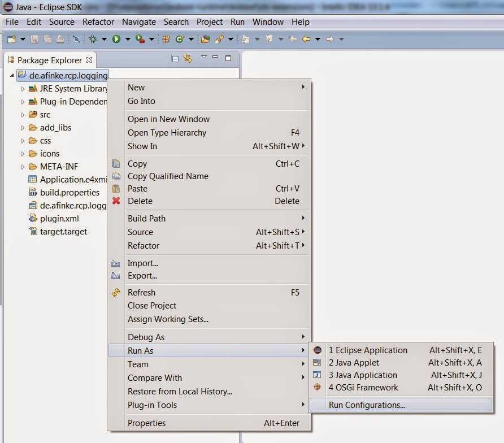Click Collapse All in Package Explorer

[x=175, y=59]
